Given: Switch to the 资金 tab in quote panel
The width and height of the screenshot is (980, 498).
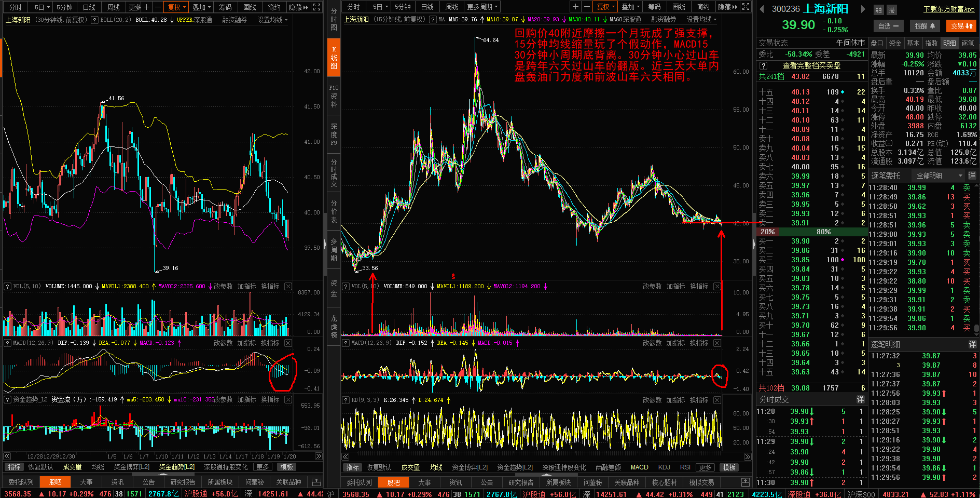Looking at the screenshot, I should point(895,43).
